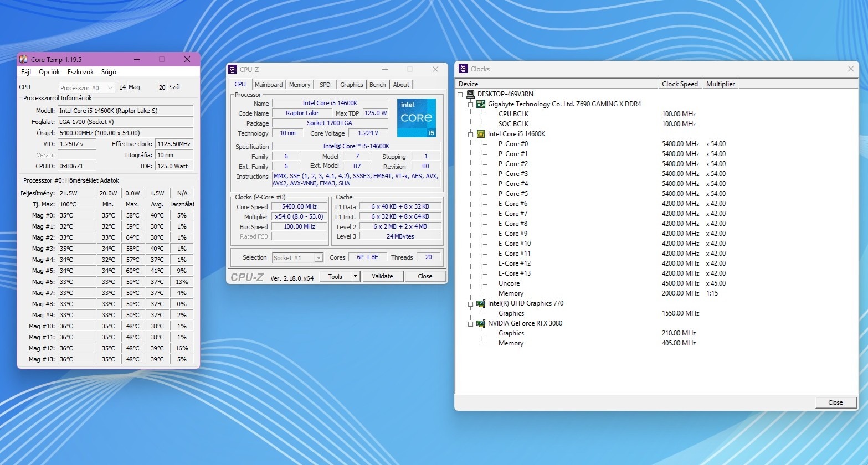The image size is (868, 465).
Task: Click the Threads 20 field in CPU-Z
Action: [x=429, y=257]
